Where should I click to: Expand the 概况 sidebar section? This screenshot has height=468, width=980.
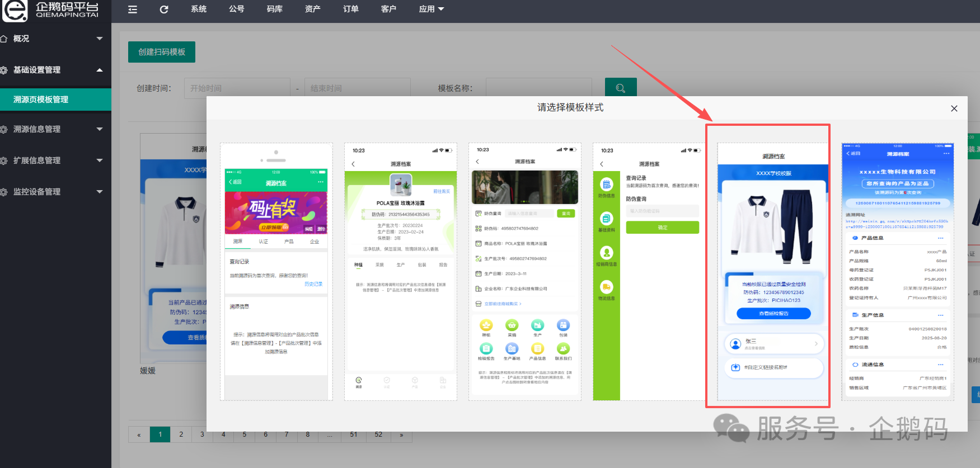coord(55,39)
